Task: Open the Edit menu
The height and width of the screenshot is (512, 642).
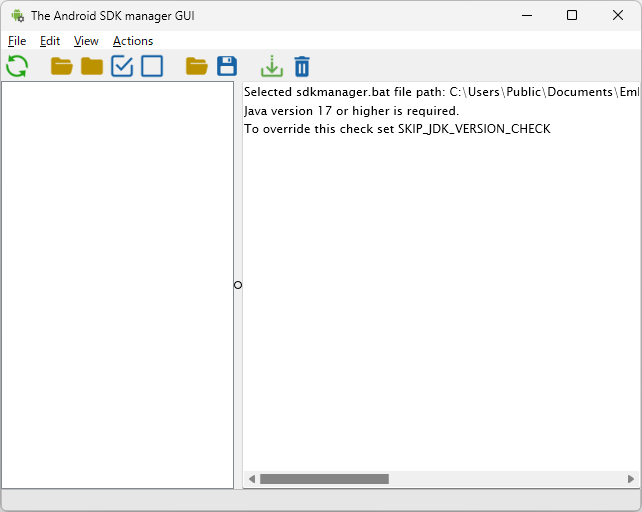Action: [50, 41]
